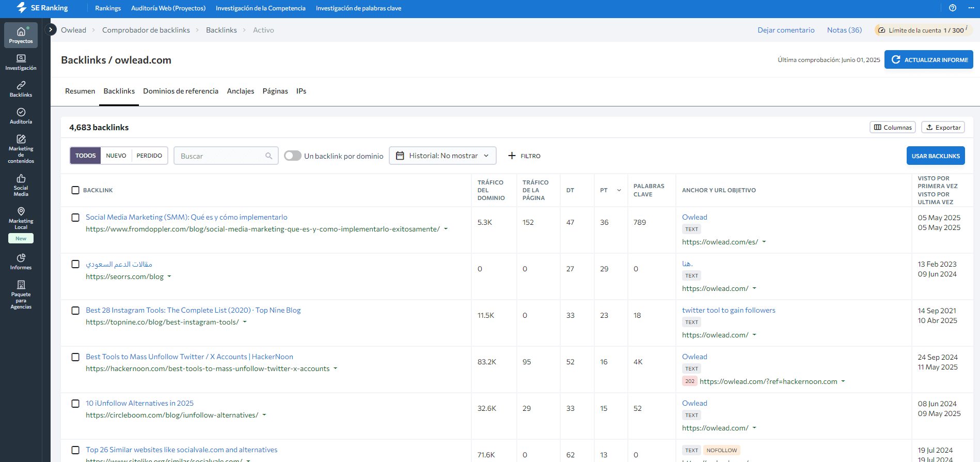980x462 pixels.
Task: Check the circleboom.com backlink row checkbox
Action: [x=75, y=404]
